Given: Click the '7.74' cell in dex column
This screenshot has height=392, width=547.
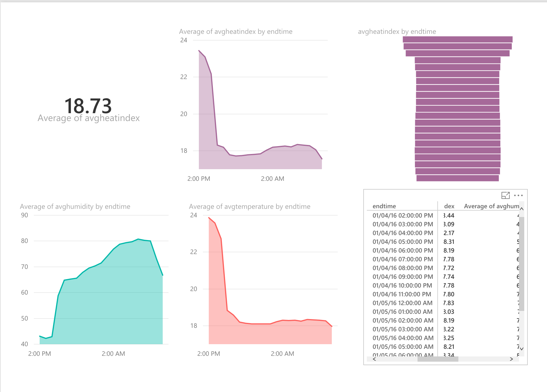Looking at the screenshot, I should 449,277.
